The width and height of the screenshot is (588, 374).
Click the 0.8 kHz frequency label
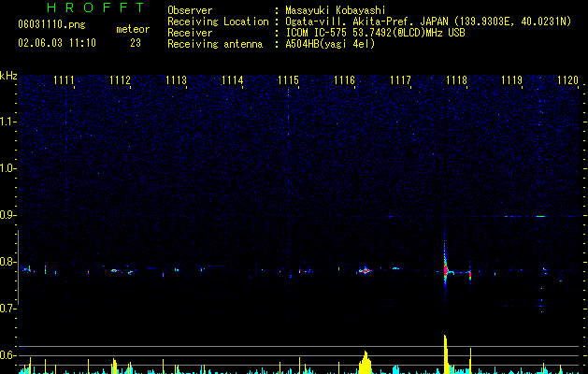7,262
